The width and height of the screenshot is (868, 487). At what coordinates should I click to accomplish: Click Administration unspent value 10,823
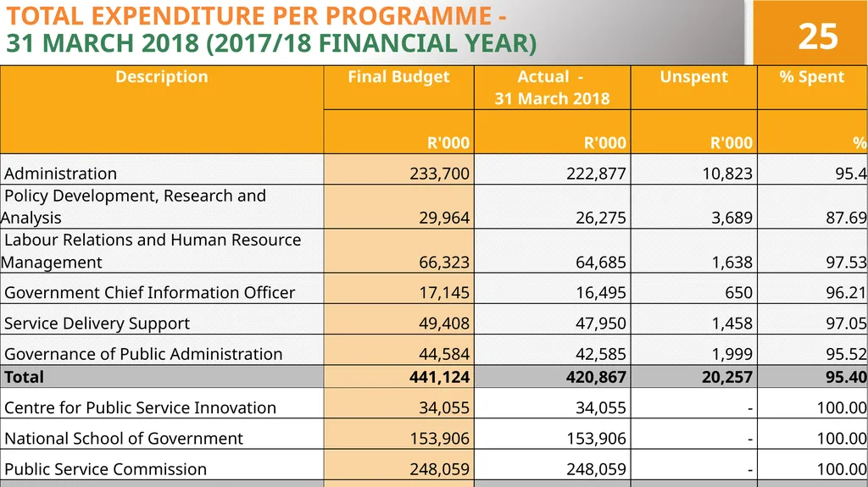[x=727, y=174]
